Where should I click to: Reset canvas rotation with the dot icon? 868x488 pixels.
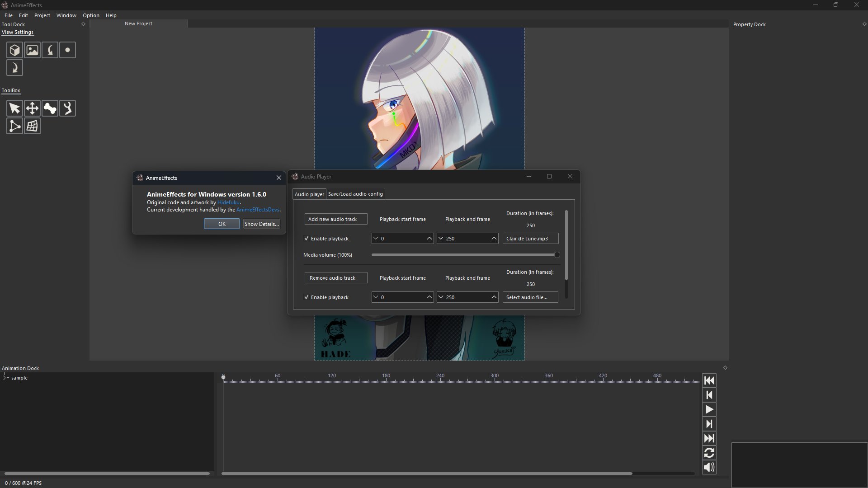click(67, 50)
